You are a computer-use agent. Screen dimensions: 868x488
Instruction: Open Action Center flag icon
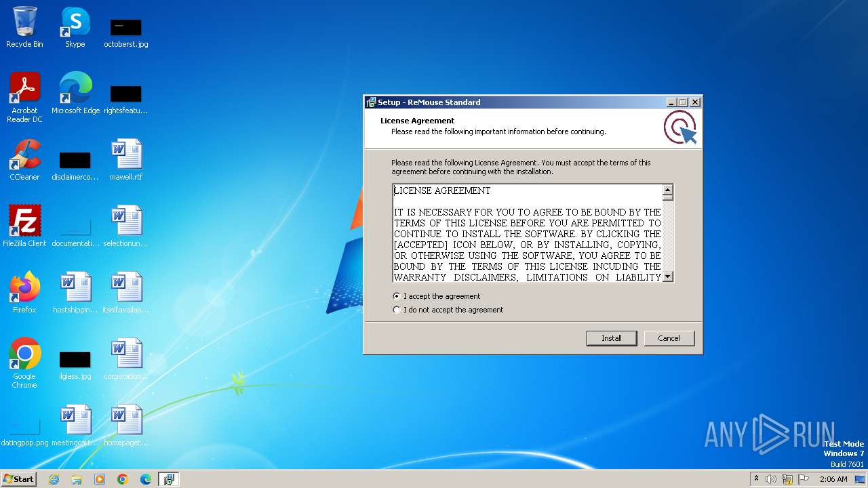(x=804, y=479)
